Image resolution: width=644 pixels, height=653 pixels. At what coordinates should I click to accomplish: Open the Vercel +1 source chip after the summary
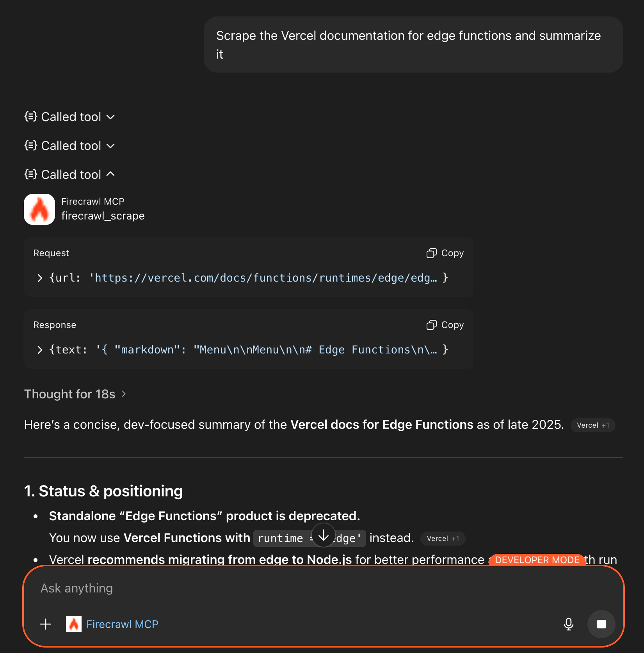coord(592,425)
